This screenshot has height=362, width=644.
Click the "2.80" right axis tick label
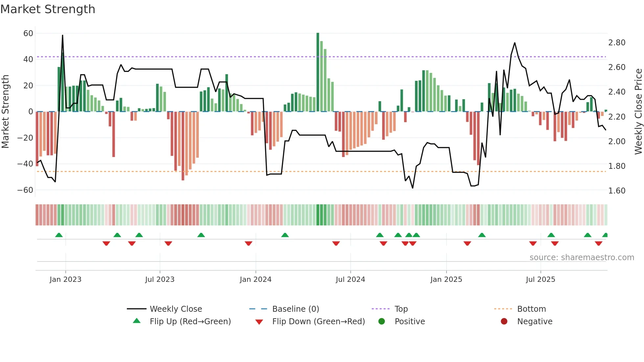[617, 42]
